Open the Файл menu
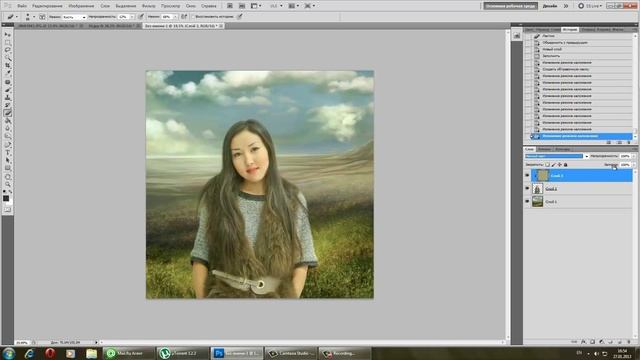Screen dimensions: 640x360 [x=22, y=6]
